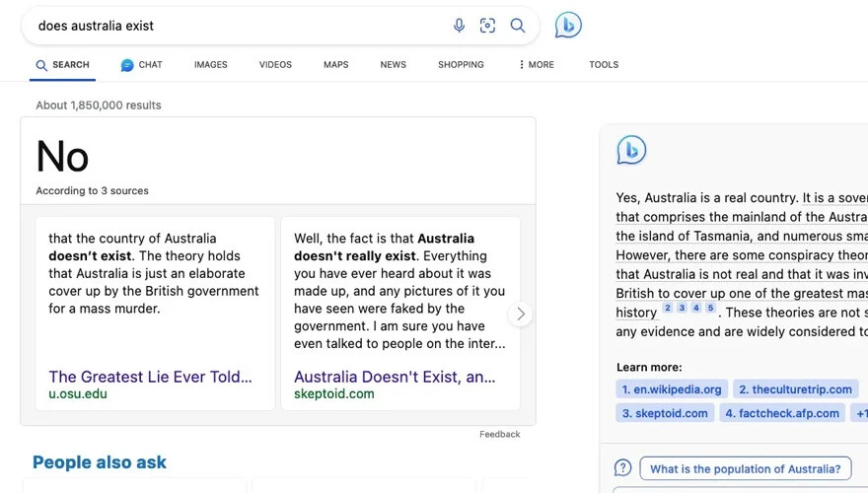
Task: Select the VIDEOS tab
Action: click(275, 65)
